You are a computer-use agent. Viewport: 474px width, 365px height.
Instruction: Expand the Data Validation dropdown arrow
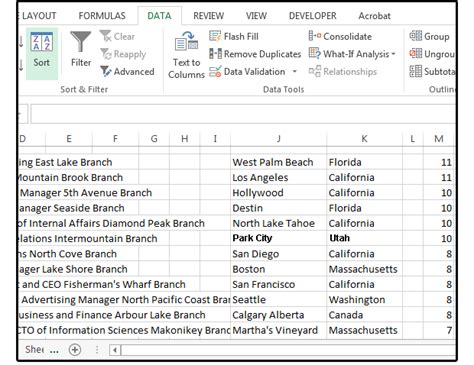[294, 71]
